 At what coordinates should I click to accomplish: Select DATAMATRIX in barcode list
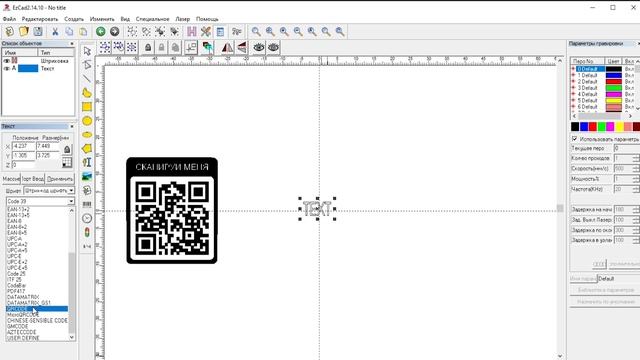tap(23, 297)
